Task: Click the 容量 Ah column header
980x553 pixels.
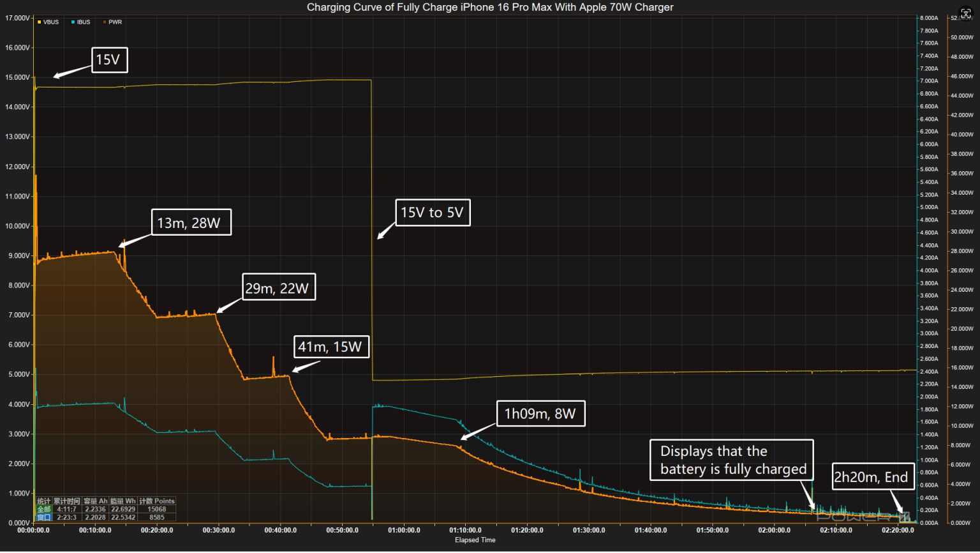Action: (x=95, y=501)
